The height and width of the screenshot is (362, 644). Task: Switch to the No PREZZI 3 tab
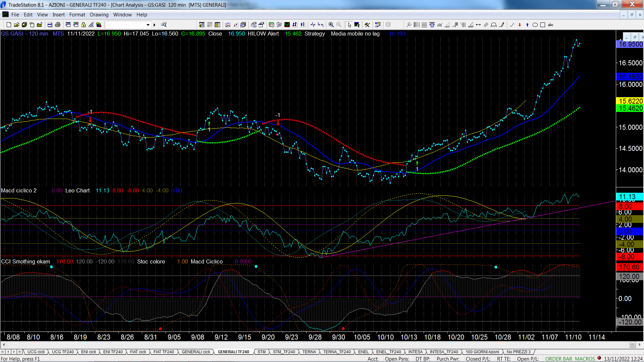519,352
